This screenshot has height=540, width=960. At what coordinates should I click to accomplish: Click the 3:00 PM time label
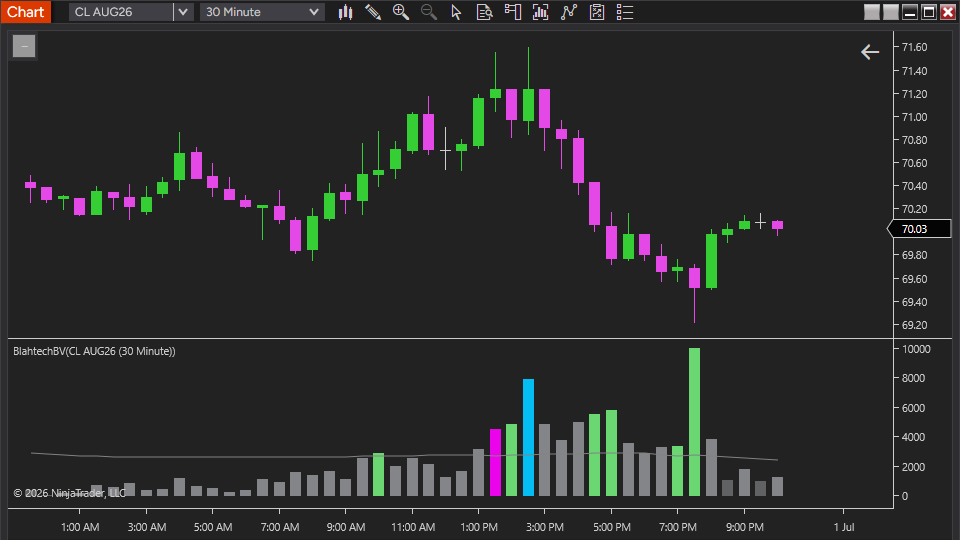tap(545, 527)
